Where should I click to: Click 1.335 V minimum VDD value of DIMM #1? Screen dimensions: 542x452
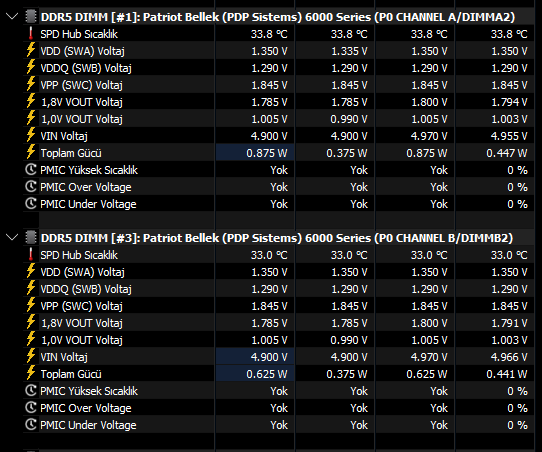pyautogui.click(x=349, y=51)
